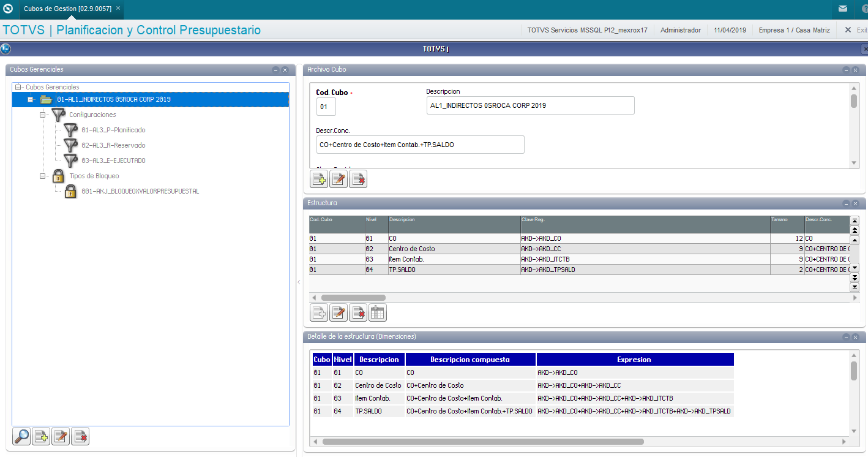Minimize the Archivo Cubo panel
Image resolution: width=868 pixels, height=457 pixels.
coord(846,70)
